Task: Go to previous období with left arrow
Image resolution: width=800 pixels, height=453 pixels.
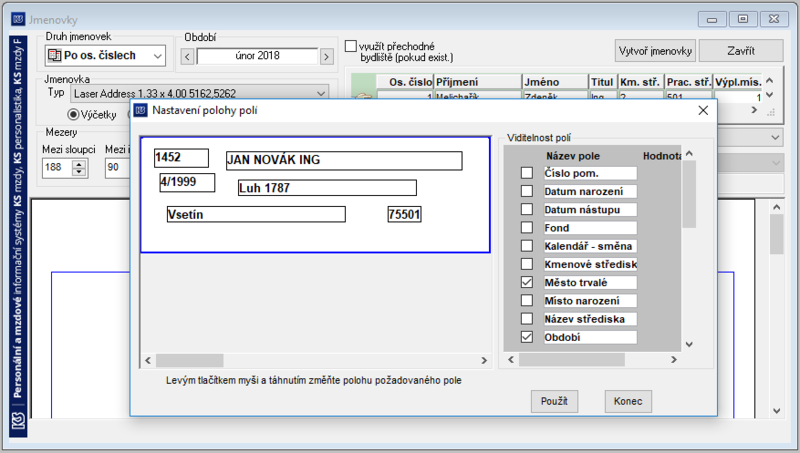Action: coord(187,56)
